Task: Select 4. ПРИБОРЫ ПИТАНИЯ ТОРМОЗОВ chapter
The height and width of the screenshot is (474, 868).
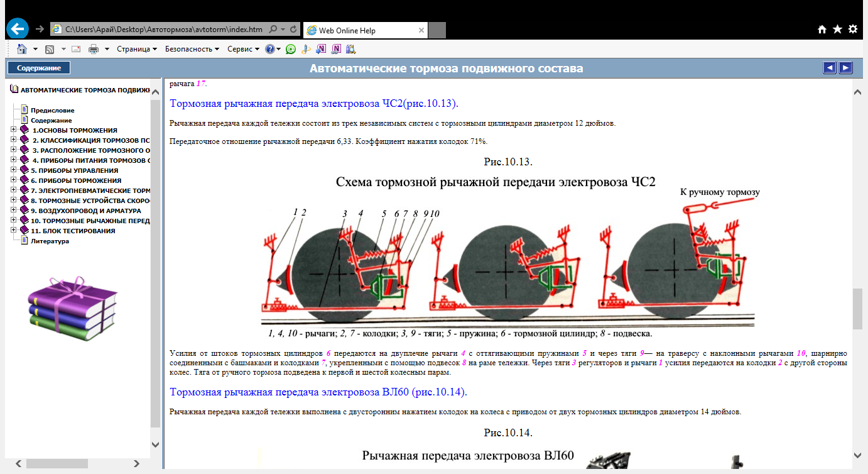Action: [x=90, y=160]
